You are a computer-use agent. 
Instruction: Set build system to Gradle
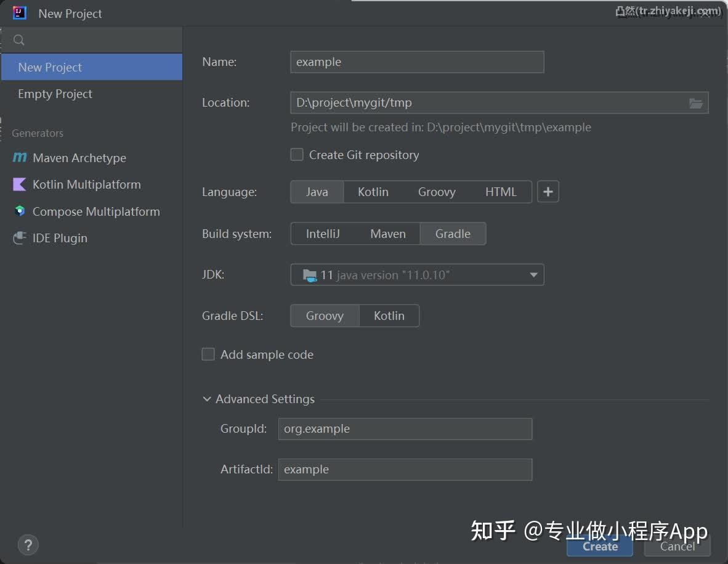click(453, 234)
